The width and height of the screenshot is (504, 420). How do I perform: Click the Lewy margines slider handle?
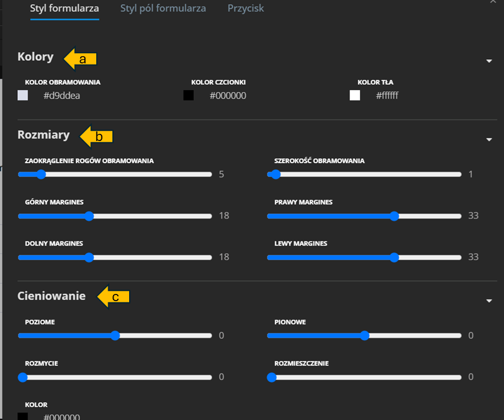click(x=394, y=257)
